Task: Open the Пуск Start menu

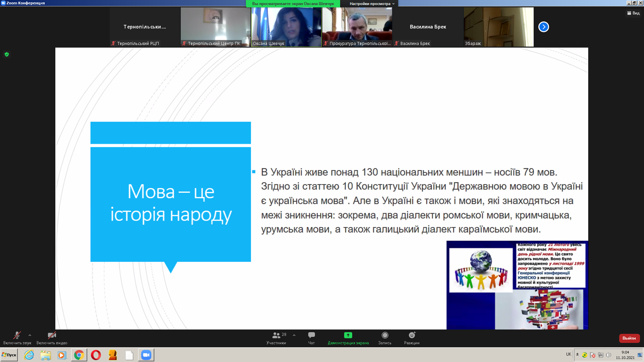Action: tap(9, 355)
